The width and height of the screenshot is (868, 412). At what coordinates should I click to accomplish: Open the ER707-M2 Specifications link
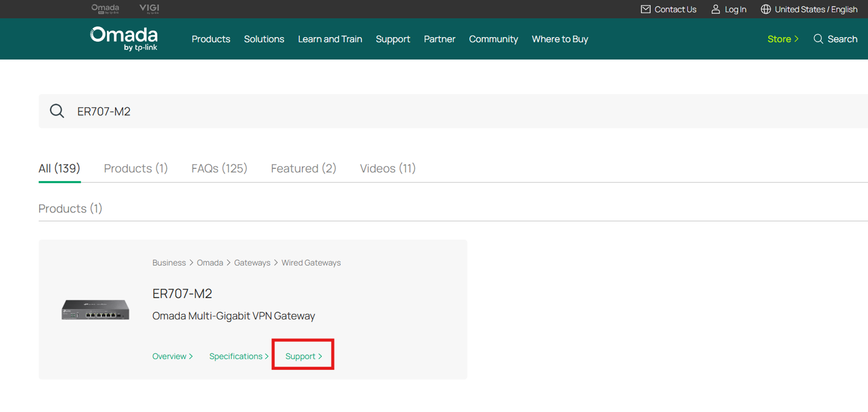[x=239, y=356]
